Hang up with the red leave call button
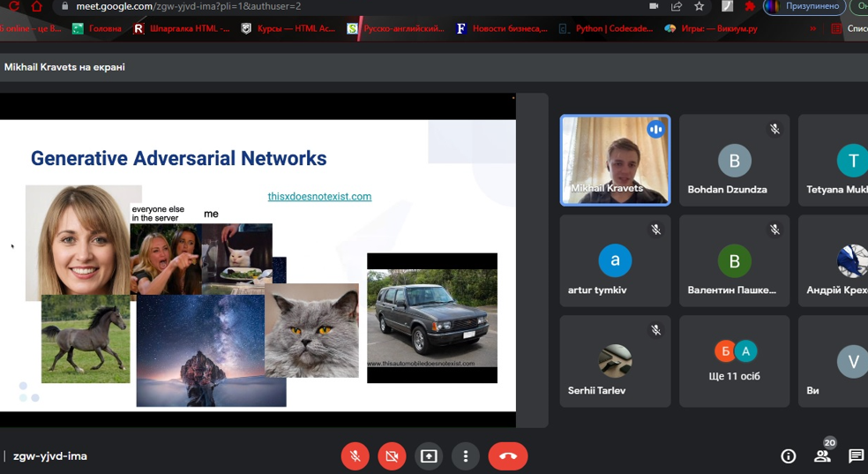The image size is (868, 474). click(x=508, y=456)
